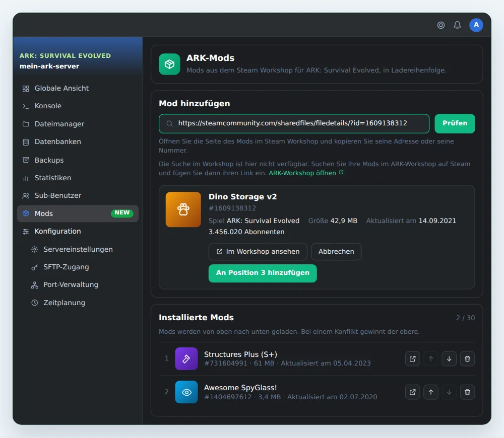Click the Dino Storage v2 title
The height and width of the screenshot is (438, 504).
point(243,196)
